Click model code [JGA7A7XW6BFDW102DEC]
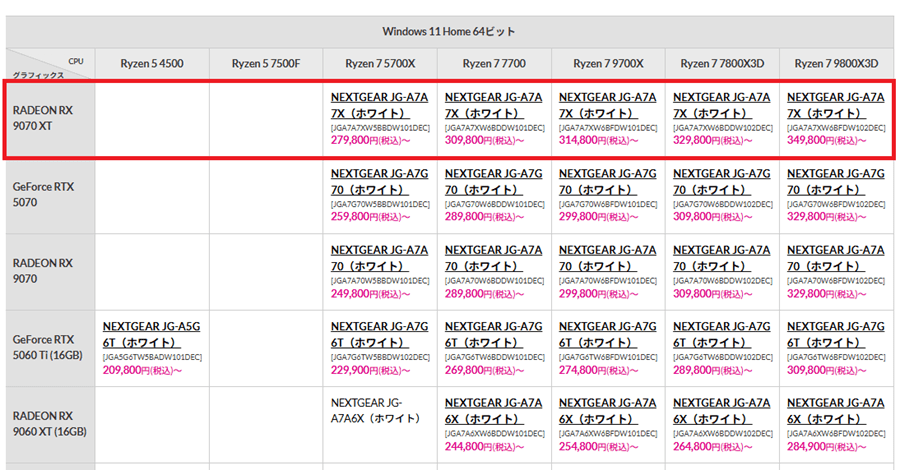 pyautogui.click(x=836, y=128)
